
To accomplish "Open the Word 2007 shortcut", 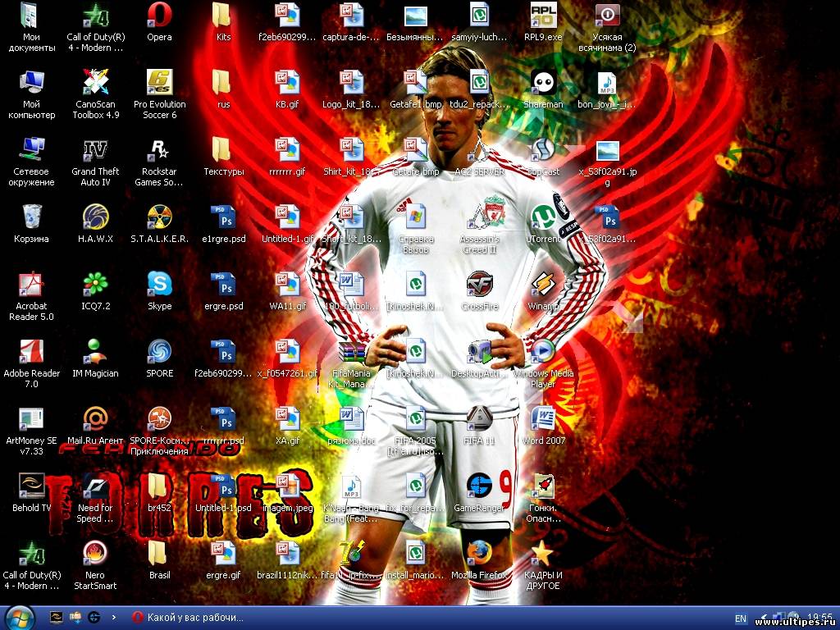I will (542, 419).
